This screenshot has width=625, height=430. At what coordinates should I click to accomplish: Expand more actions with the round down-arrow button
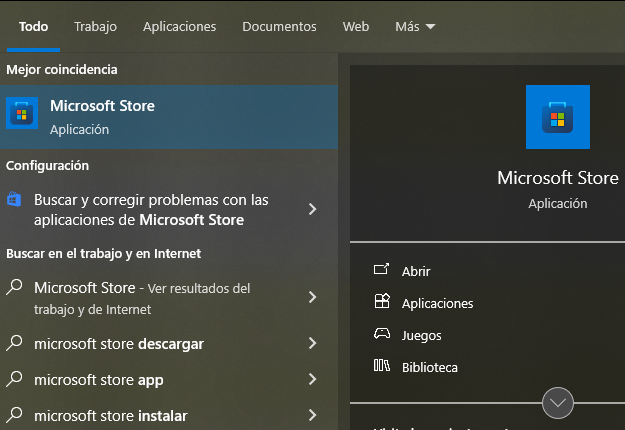(558, 403)
